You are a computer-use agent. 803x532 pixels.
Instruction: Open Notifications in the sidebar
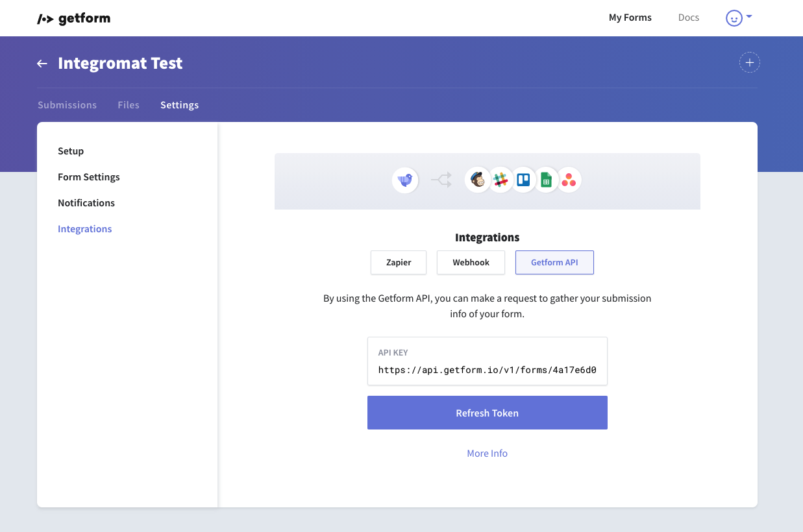86,203
